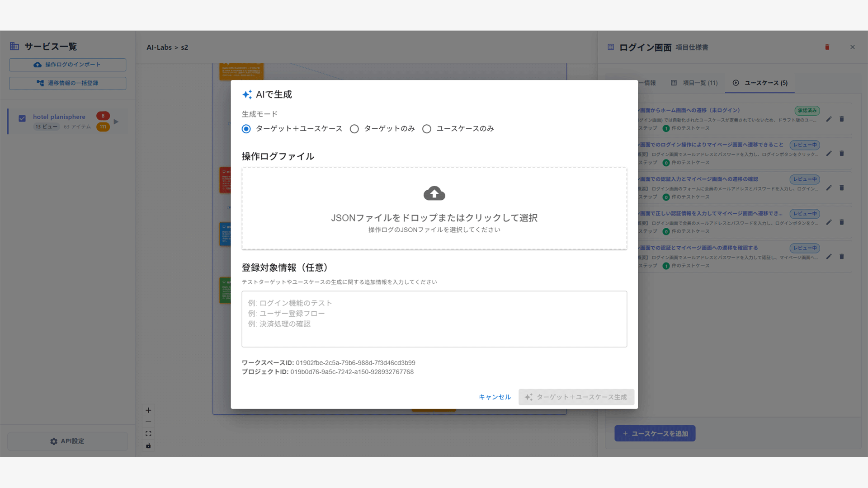Delete the last use case via trash icon
The height and width of the screenshot is (488, 868).
[841, 257]
